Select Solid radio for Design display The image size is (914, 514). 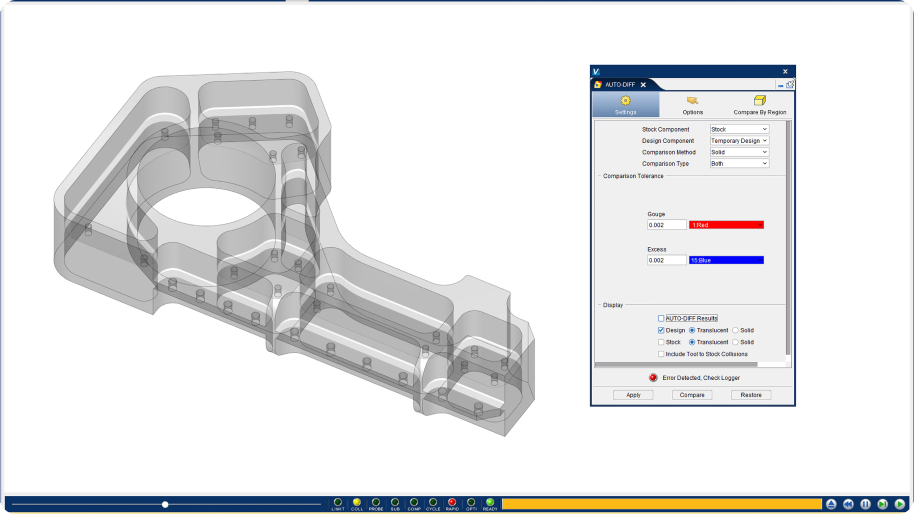[x=736, y=330]
